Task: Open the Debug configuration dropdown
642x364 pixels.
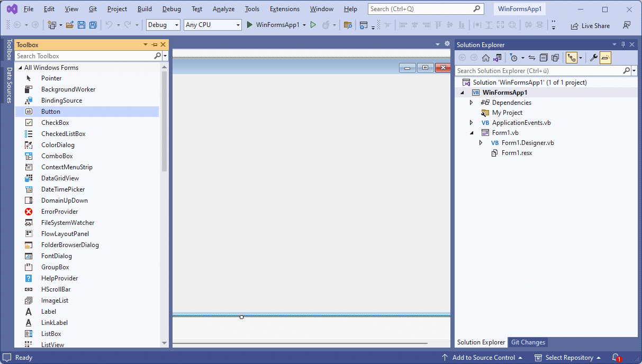Action: click(164, 25)
